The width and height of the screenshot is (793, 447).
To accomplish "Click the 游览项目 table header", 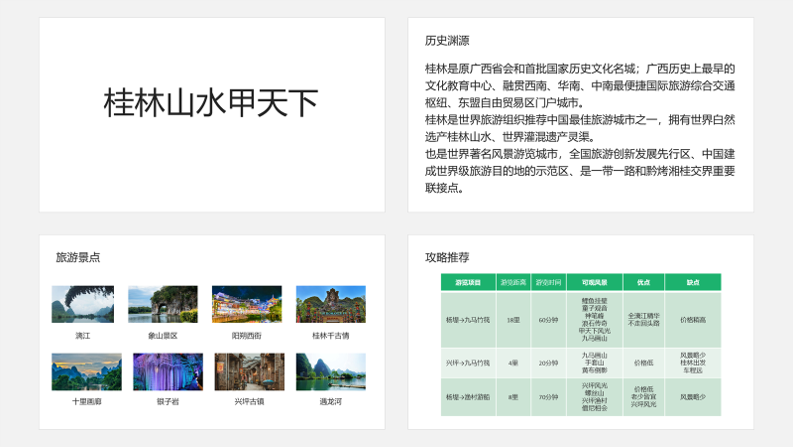I will tap(468, 282).
